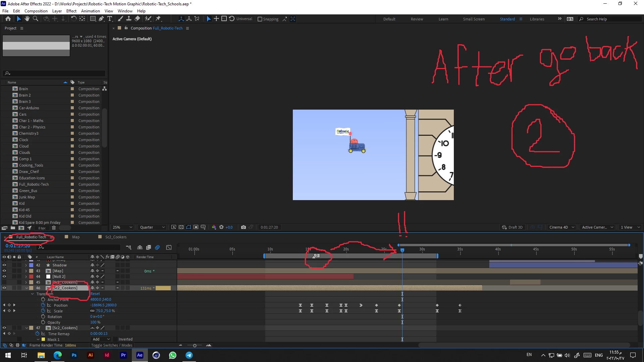Expand the [Map] layer 43 properties

click(x=26, y=271)
